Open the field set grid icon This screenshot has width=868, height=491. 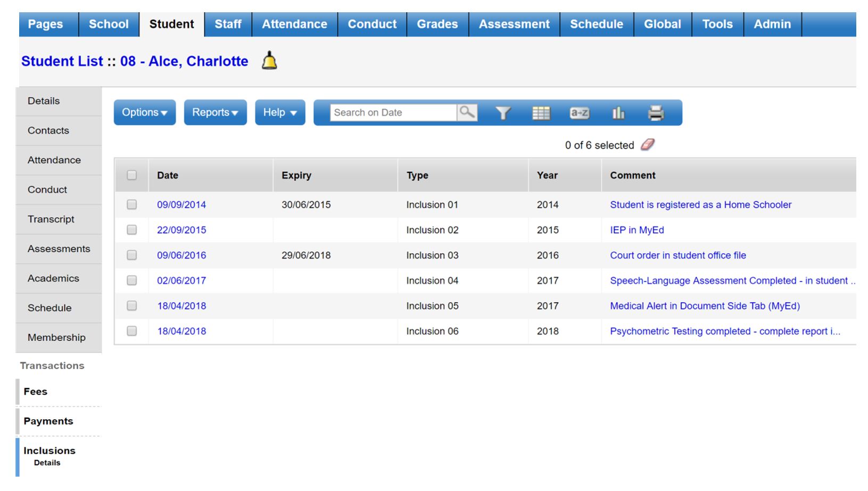tap(541, 113)
